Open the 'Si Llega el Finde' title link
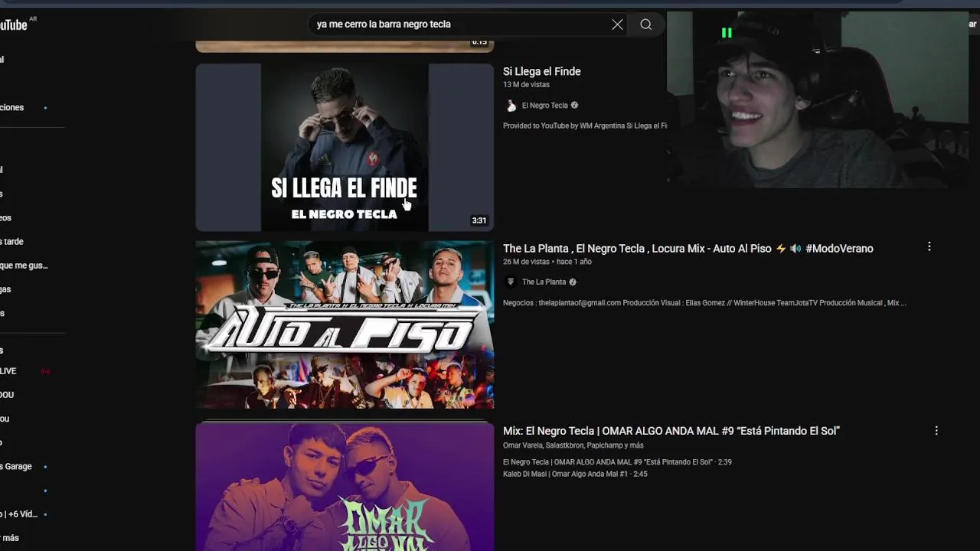The width and height of the screenshot is (980, 551). (541, 71)
